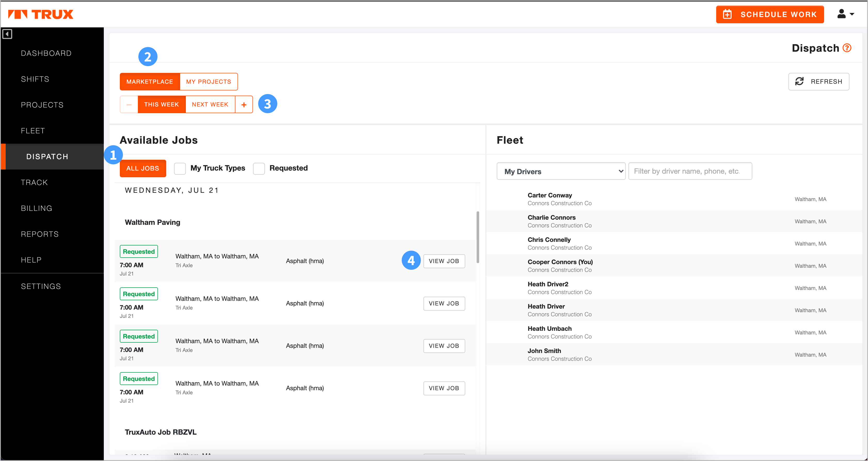Screen dimensions: 868x461
Task: Open the user account menu icon
Action: (x=841, y=14)
